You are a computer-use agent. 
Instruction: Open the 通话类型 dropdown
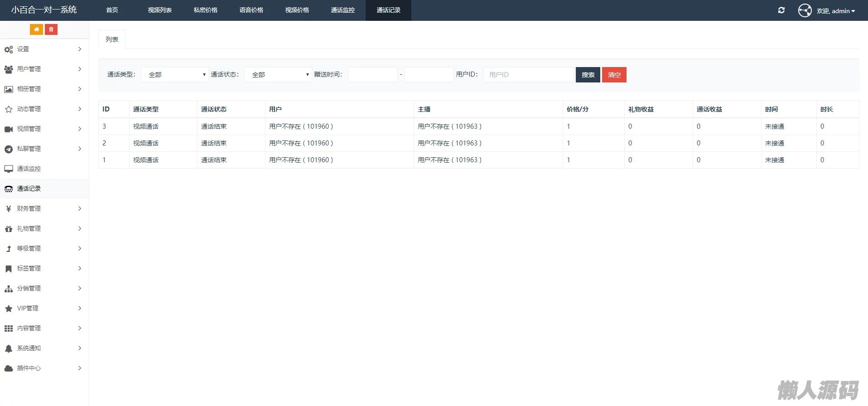(x=174, y=75)
